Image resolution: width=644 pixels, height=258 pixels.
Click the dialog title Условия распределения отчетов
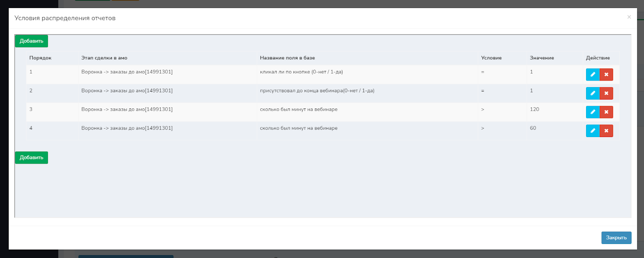(65, 18)
